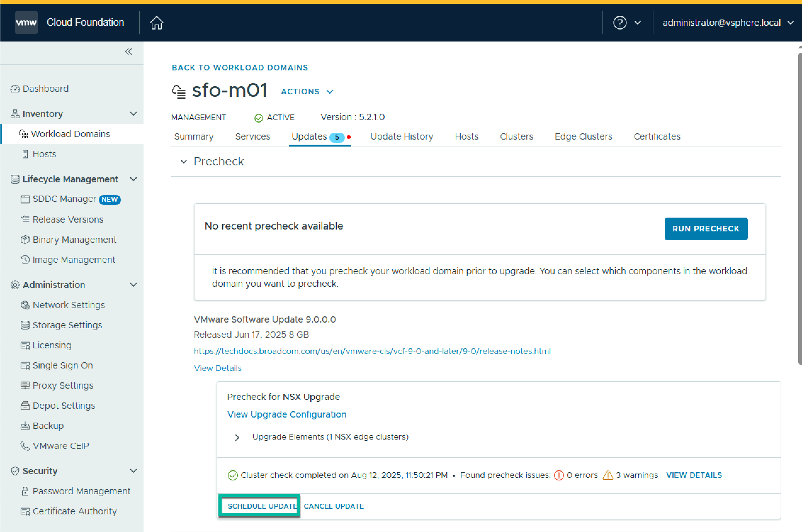Image resolution: width=802 pixels, height=532 pixels.
Task: Open View Upgrade Configuration link
Action: 286,414
